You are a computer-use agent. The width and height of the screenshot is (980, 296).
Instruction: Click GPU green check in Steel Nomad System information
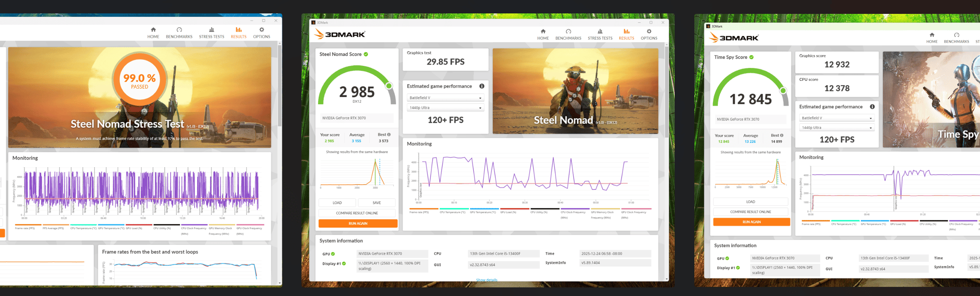(x=333, y=254)
